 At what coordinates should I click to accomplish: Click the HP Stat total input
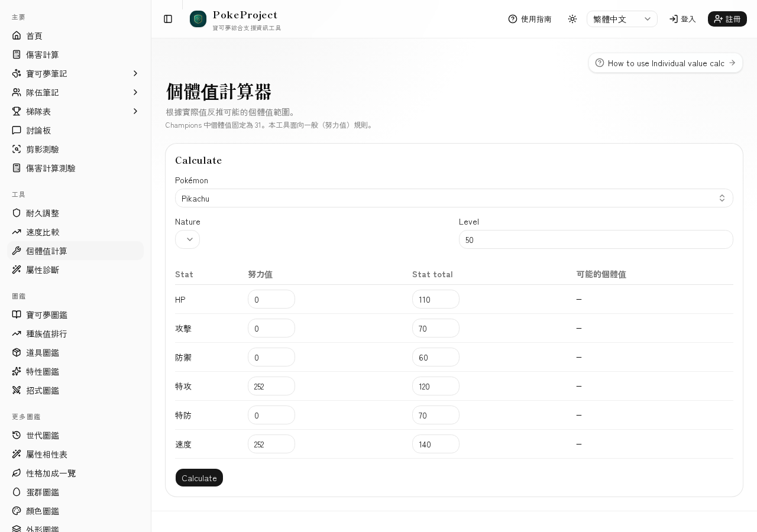(436, 299)
